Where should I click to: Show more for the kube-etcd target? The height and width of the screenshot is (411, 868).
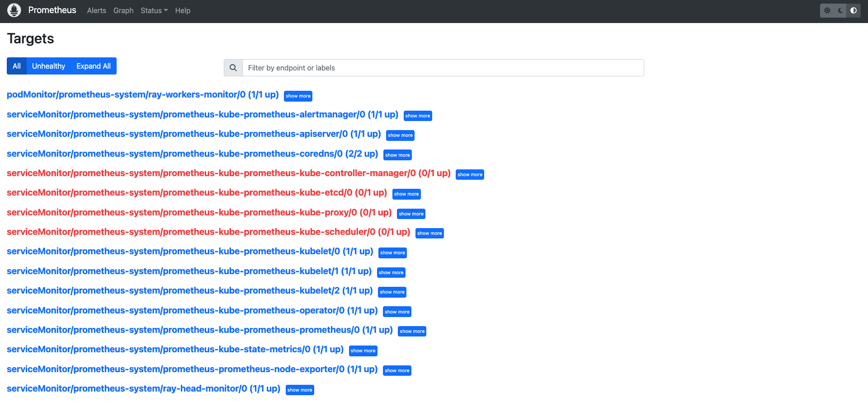[406, 194]
